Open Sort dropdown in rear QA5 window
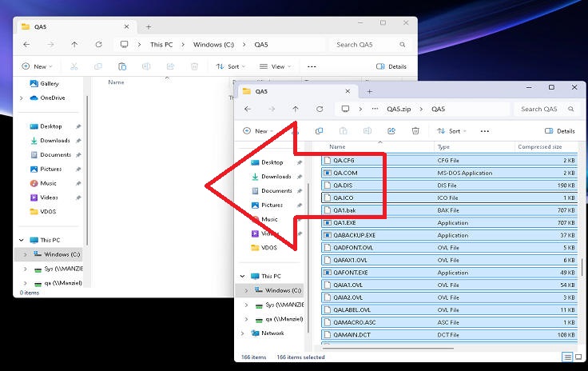Screen dimensions: 588x371 [231, 66]
